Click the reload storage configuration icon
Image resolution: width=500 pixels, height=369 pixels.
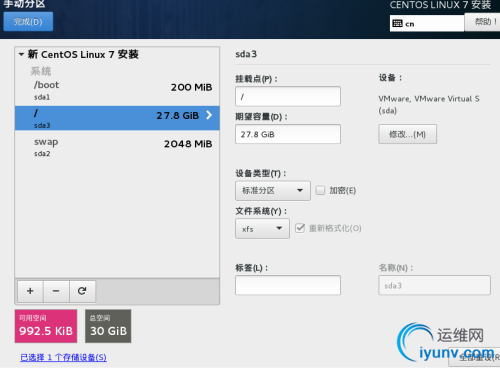point(82,291)
